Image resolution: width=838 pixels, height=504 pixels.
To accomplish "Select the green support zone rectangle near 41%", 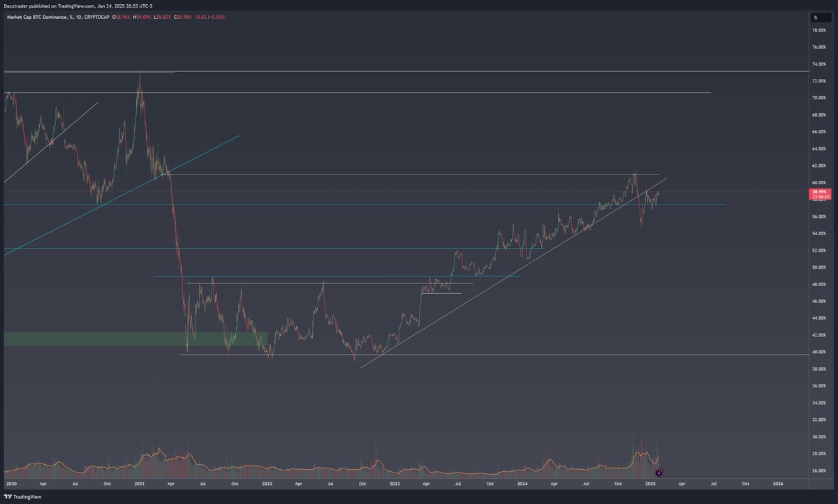I will click(135, 339).
